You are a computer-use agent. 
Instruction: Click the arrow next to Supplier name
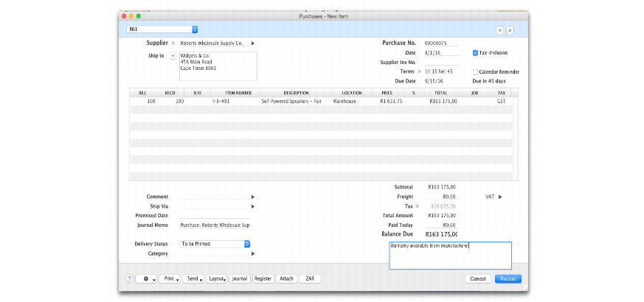tap(252, 43)
